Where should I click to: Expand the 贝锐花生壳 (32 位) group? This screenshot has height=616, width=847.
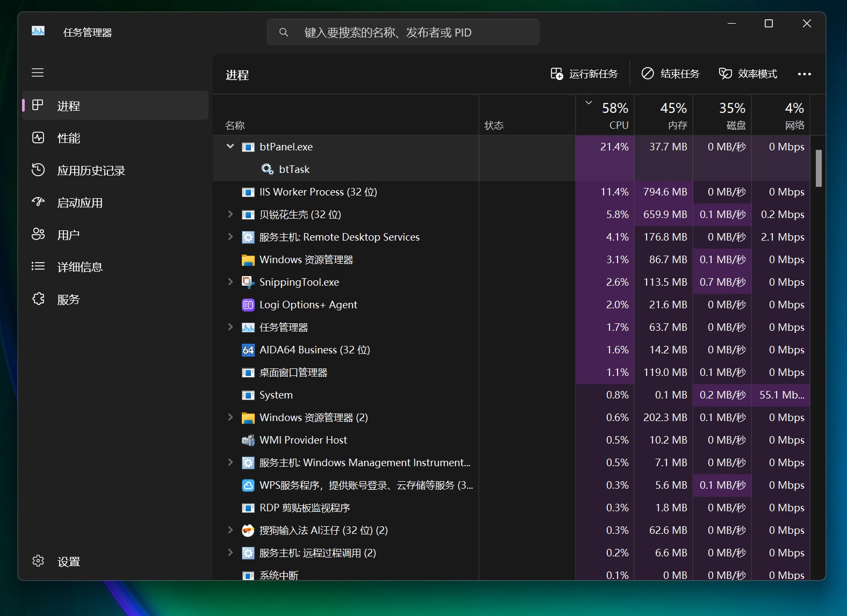[230, 214]
